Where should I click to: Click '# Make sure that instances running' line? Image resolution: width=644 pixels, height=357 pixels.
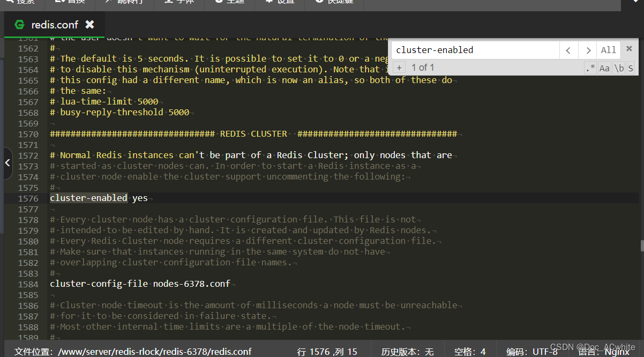pyautogui.click(x=218, y=252)
